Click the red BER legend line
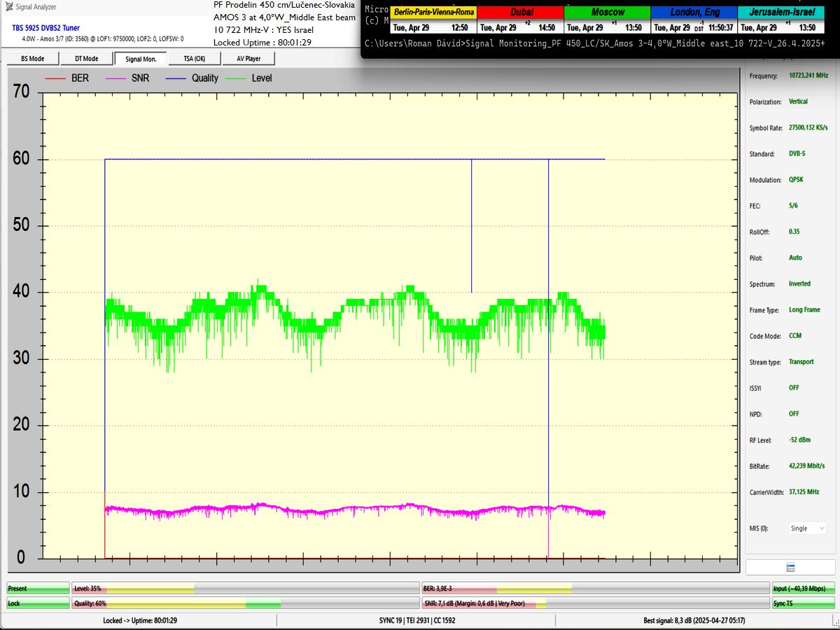The image size is (840, 630). [x=58, y=78]
